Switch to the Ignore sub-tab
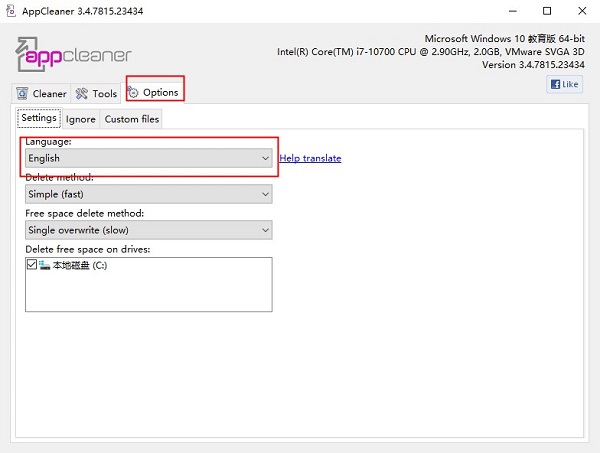 pos(81,119)
